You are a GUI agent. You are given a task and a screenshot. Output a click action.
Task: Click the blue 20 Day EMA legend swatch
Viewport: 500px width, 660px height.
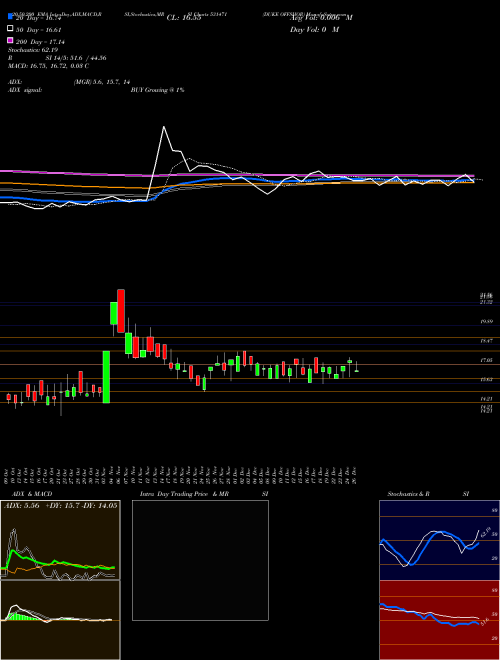[11, 17]
